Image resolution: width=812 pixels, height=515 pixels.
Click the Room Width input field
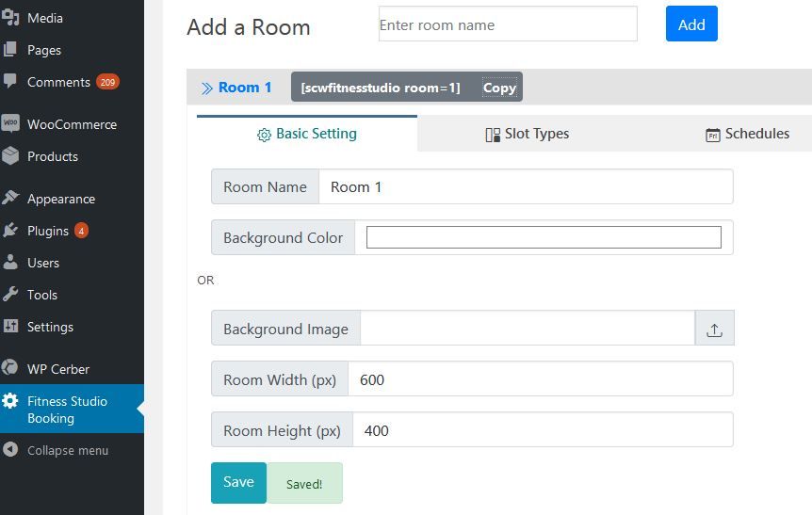(x=540, y=379)
